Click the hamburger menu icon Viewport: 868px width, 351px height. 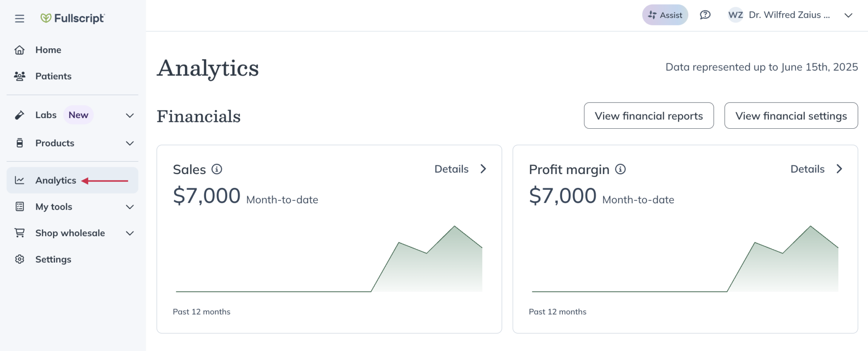click(19, 19)
